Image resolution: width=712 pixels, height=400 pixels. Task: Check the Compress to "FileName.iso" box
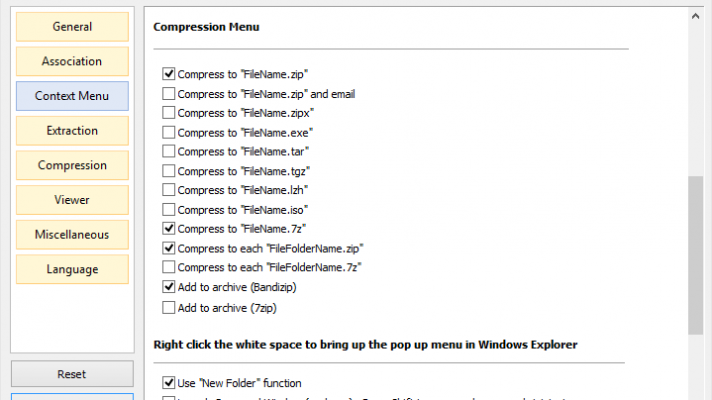pyautogui.click(x=169, y=210)
